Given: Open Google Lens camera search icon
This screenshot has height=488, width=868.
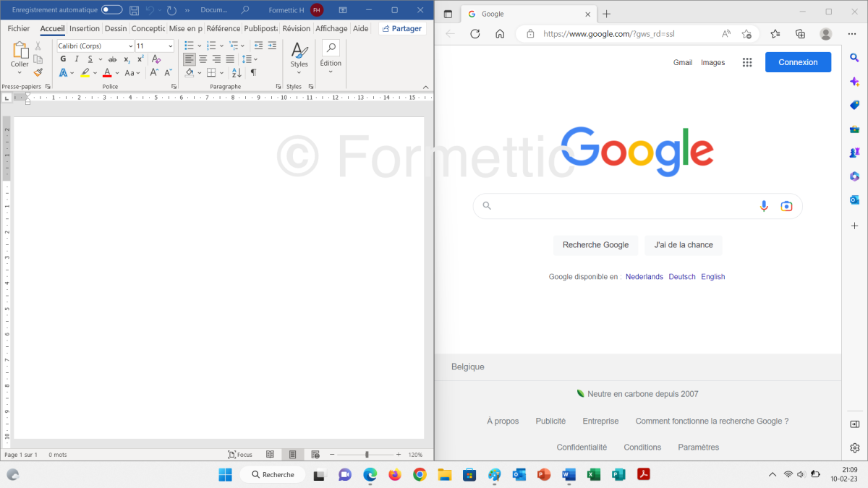Looking at the screenshot, I should coord(786,206).
